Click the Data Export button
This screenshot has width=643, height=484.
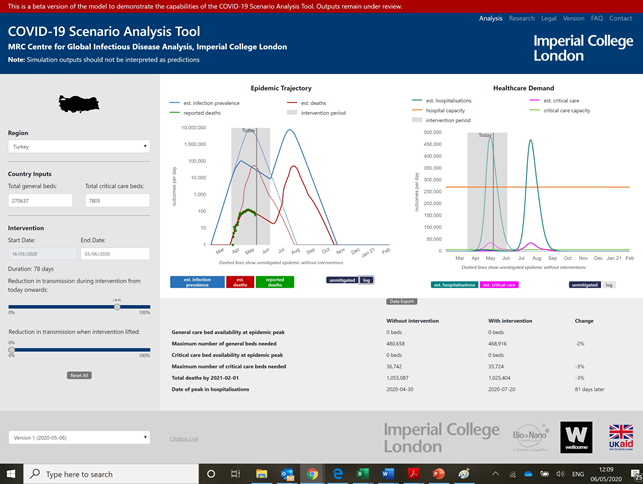[x=401, y=300]
